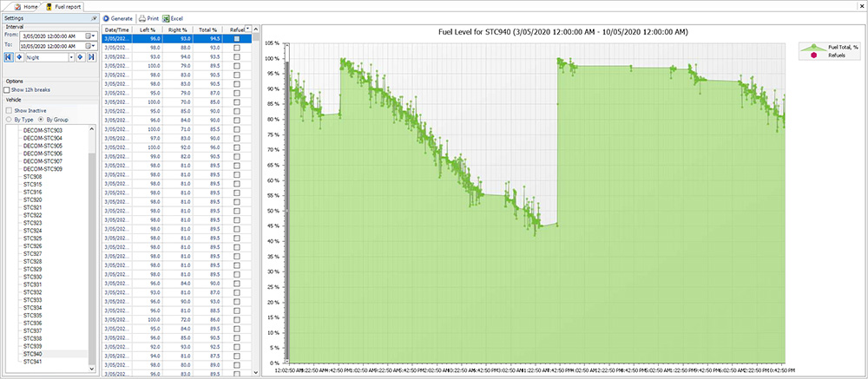This screenshot has height=379, width=868.
Task: Click the Print printer icon
Action: [x=142, y=18]
